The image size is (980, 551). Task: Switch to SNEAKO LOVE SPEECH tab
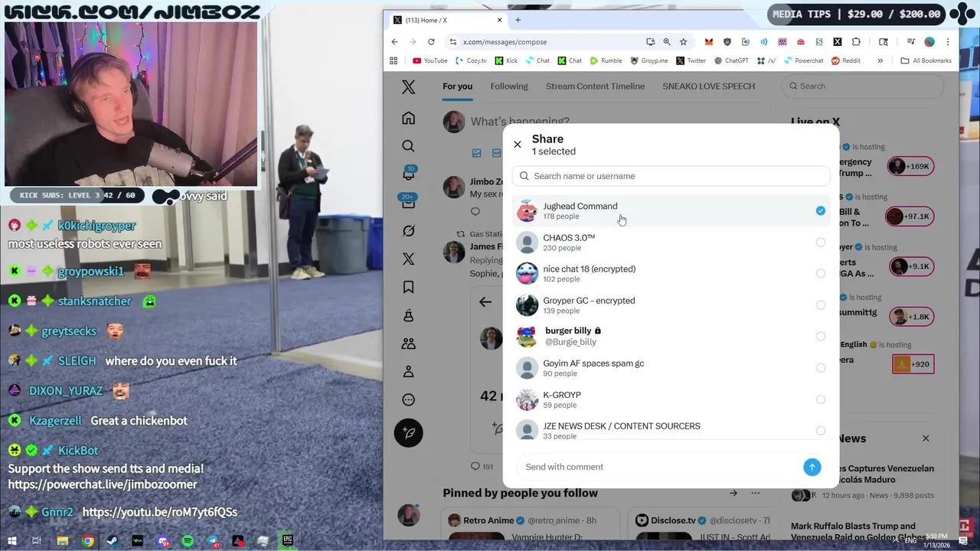coord(708,86)
